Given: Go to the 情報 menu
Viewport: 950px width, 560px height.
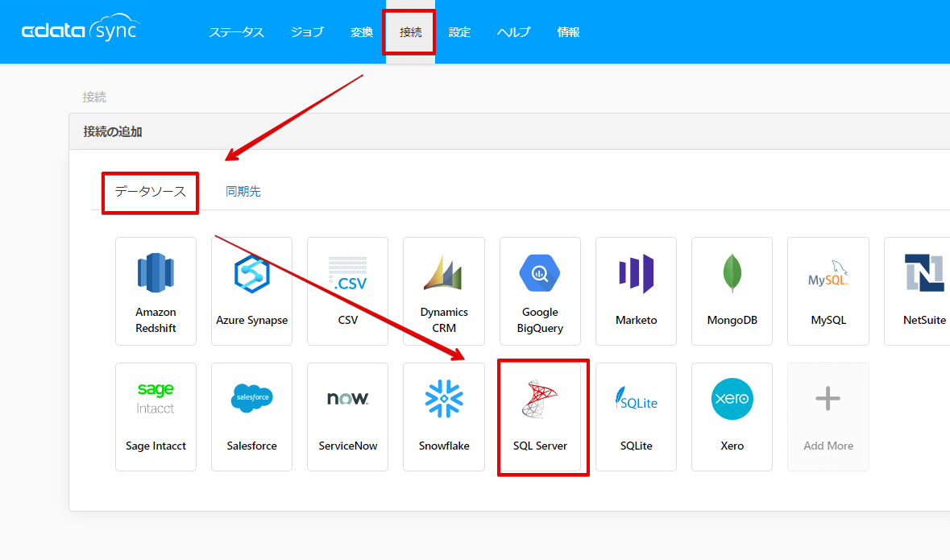Looking at the screenshot, I should pos(568,32).
